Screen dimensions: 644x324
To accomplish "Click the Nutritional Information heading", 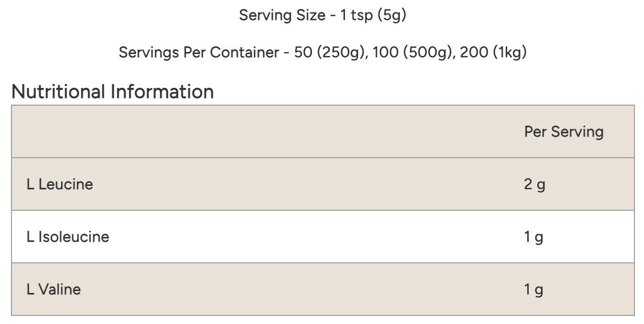I will [x=112, y=91].
